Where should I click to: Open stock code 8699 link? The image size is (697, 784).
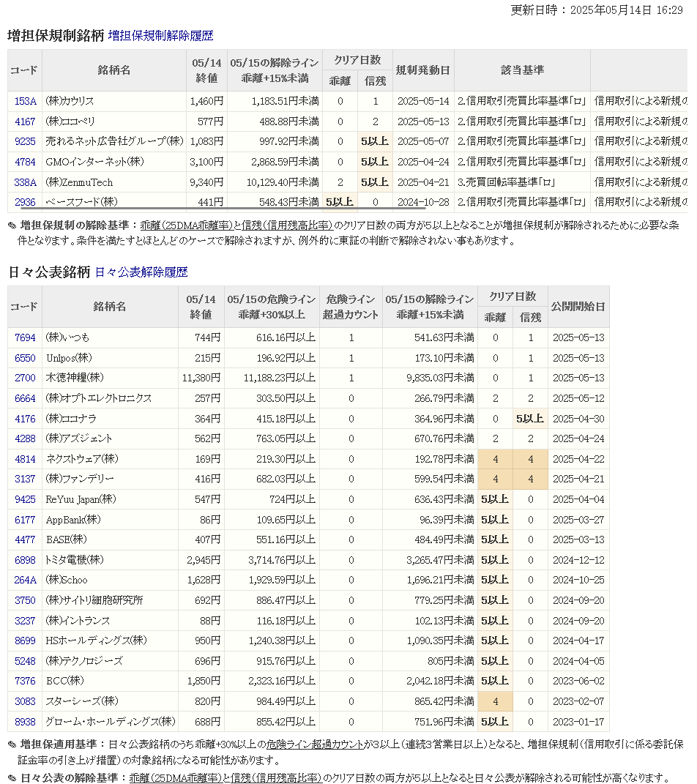(25, 641)
